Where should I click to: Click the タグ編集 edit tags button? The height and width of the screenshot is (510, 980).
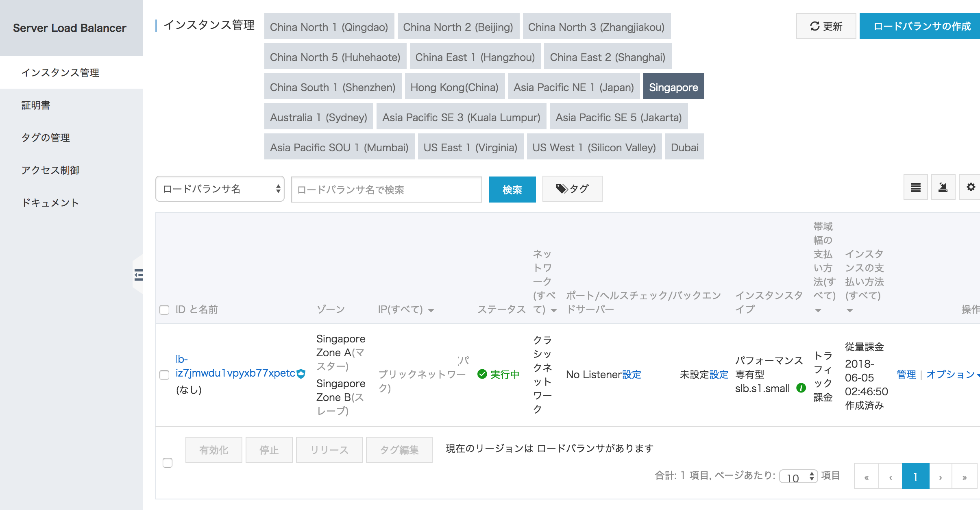pos(399,450)
